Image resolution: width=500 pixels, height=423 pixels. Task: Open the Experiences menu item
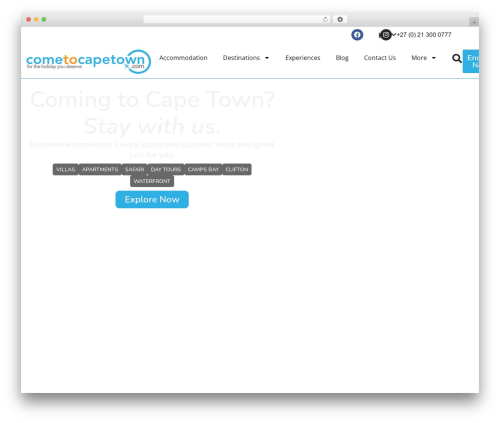(303, 58)
